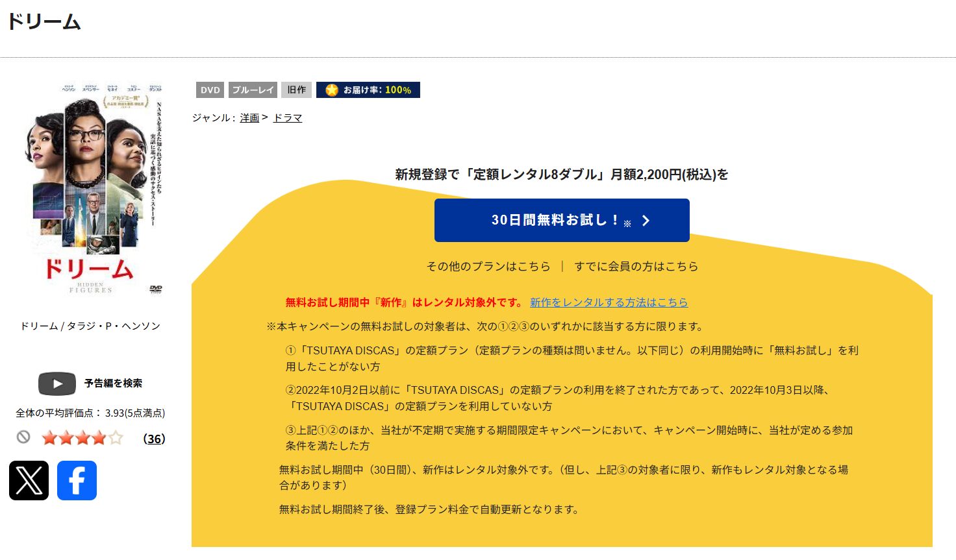Open その他のプランはこちら link

tap(488, 266)
